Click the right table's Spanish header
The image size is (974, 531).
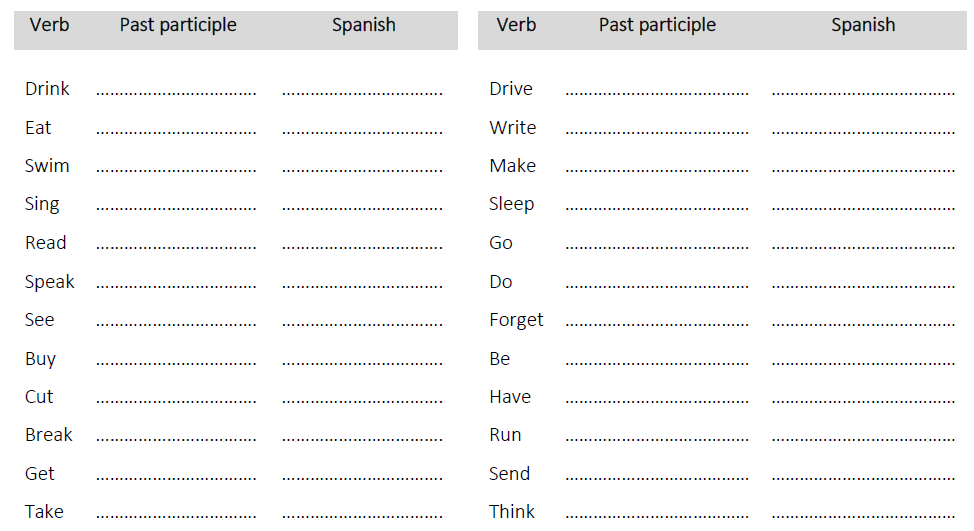[863, 25]
